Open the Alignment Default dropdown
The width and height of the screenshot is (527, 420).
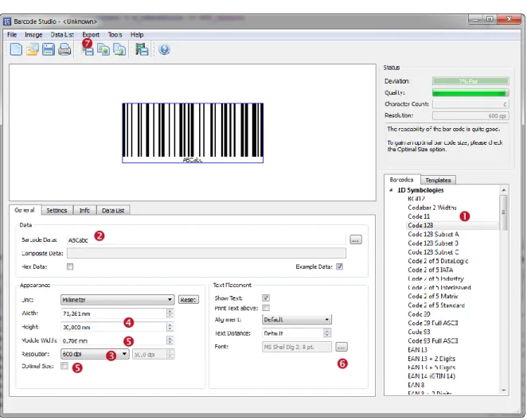point(296,319)
